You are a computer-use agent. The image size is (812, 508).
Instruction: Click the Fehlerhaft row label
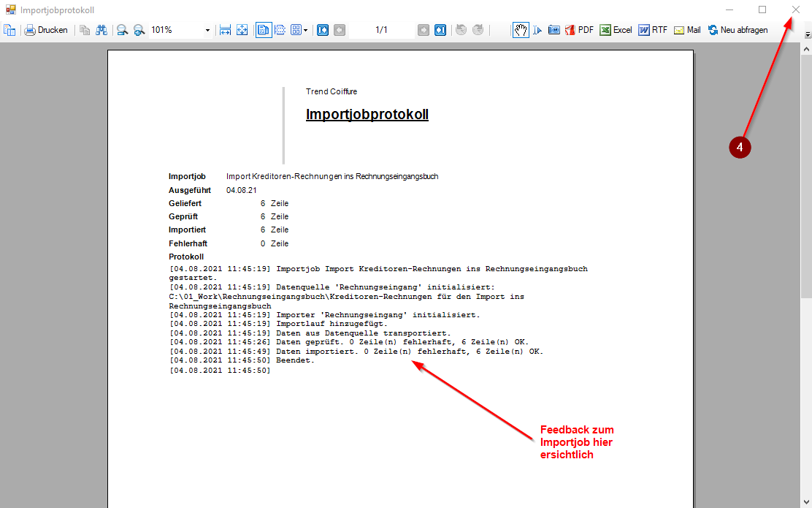click(188, 243)
